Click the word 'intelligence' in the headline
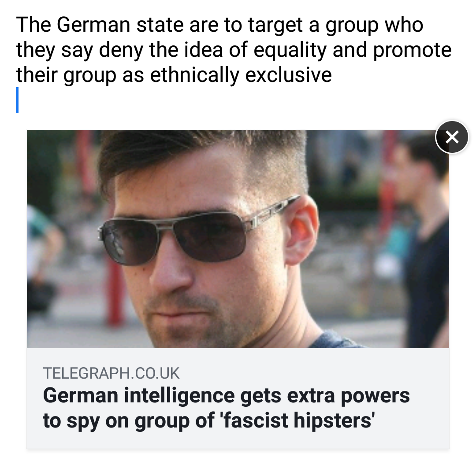Screen dimensions: 476x457 (x=179, y=396)
